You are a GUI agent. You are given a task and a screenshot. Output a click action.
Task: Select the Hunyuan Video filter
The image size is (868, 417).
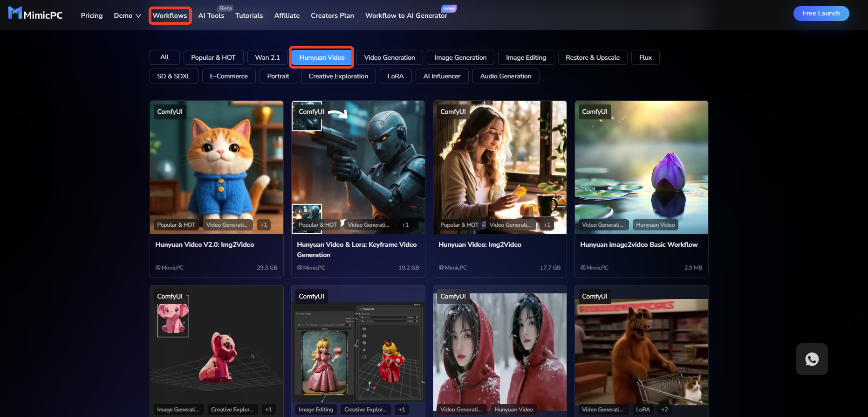coord(322,57)
